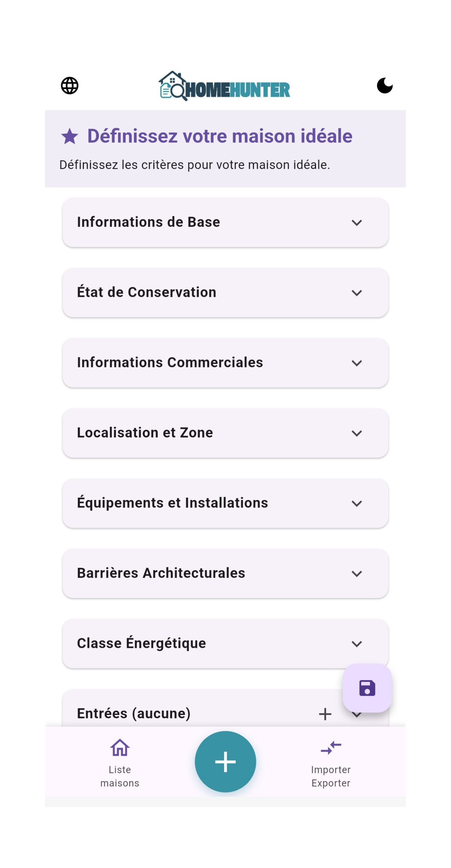Screen dimensions: 451x868
Task: Expand État de Conservation chevron
Action: [357, 293]
